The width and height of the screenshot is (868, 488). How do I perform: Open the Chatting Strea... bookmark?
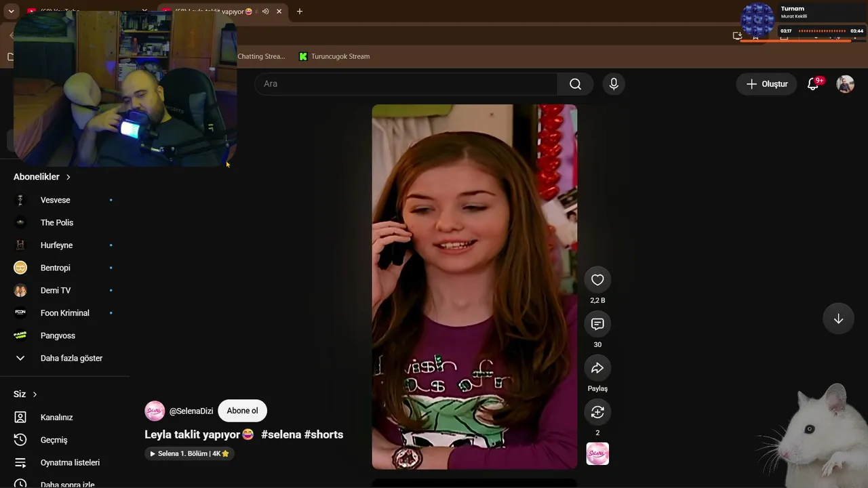[261, 56]
